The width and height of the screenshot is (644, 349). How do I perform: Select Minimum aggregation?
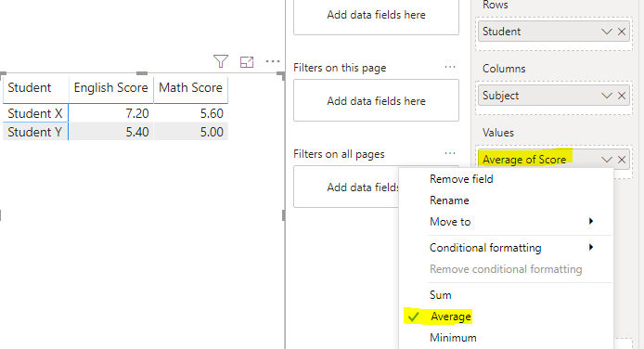tap(506, 338)
